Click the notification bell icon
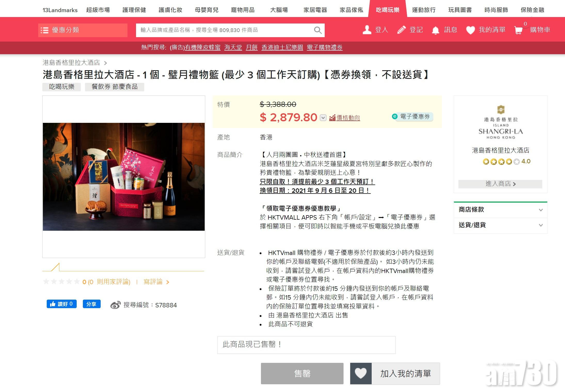This screenshot has height=392, width=565. [x=435, y=30]
